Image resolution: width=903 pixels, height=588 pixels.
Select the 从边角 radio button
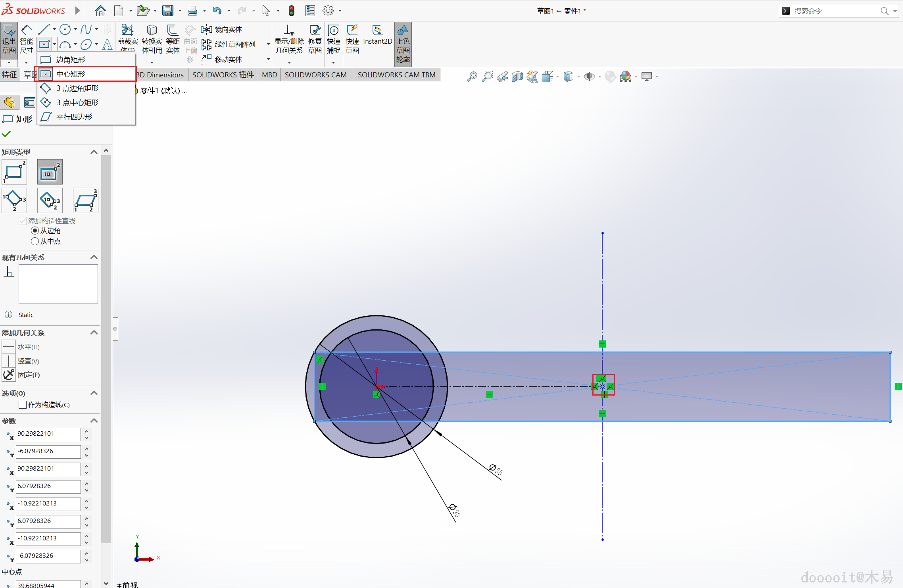point(35,231)
